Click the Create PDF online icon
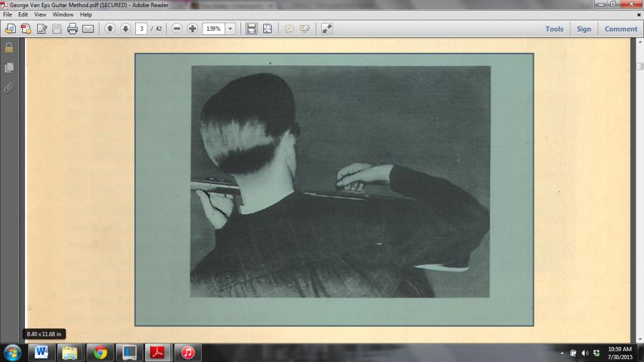This screenshot has width=644, height=362. [10, 29]
